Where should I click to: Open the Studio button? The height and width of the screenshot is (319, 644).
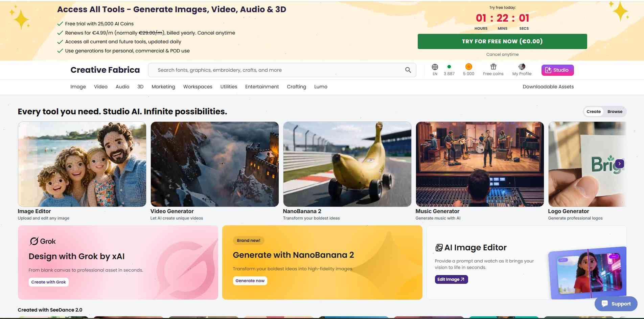coord(557,70)
